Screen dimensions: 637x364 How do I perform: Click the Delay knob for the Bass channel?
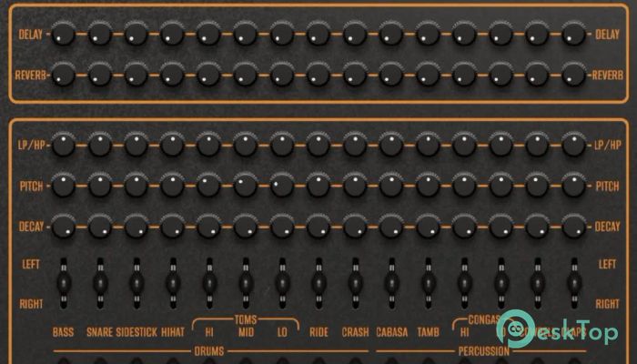point(63,35)
